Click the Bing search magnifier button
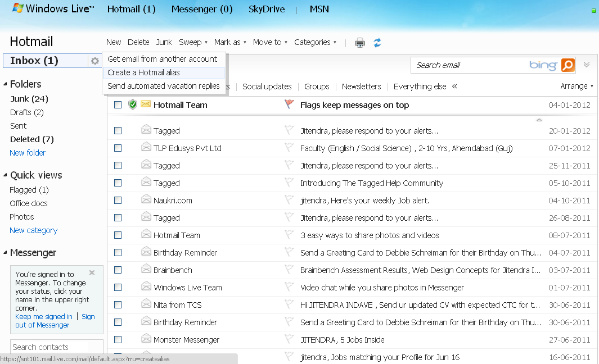Screen dimensions: 599x364 [x=568, y=65]
